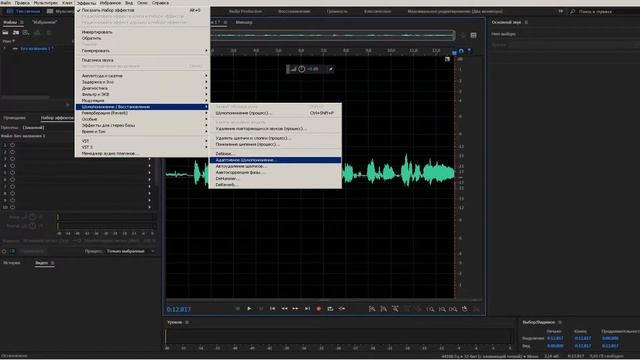The width and height of the screenshot is (640, 360).
Task: Click the Loop playback icon
Action: coord(330,309)
